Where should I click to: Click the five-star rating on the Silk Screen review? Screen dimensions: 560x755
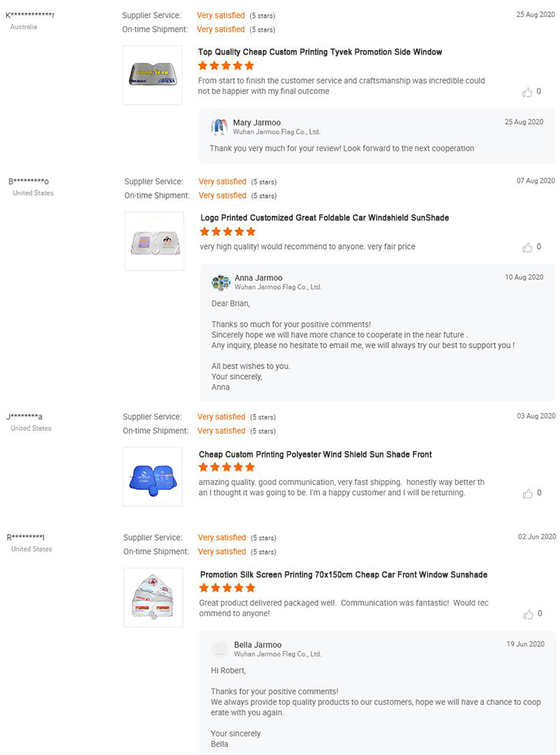point(227,588)
